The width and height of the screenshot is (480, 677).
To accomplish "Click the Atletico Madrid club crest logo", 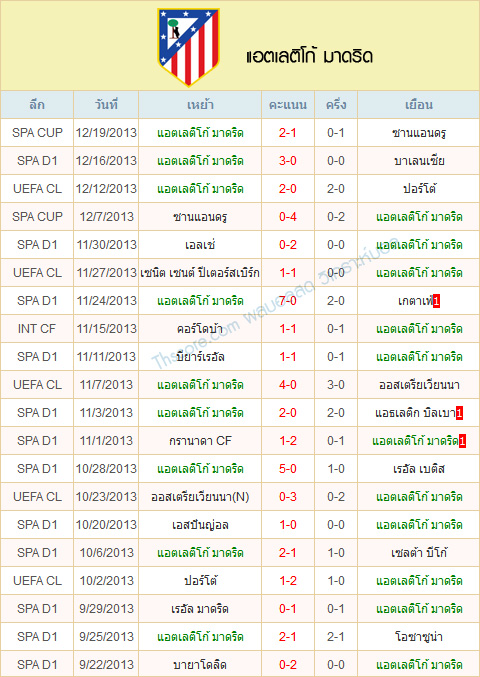I will (x=188, y=47).
